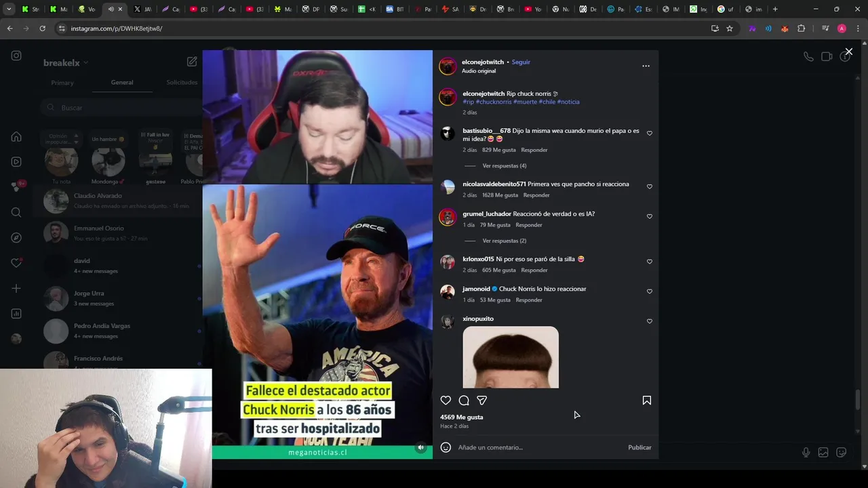The width and height of the screenshot is (868, 488).
Task: Start a new message with compose icon
Action: click(x=192, y=62)
